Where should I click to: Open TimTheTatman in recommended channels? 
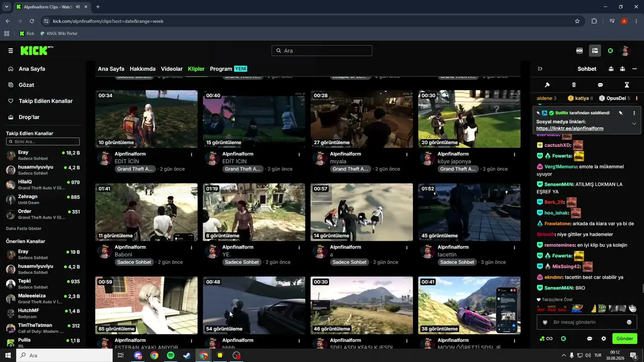click(x=43, y=328)
